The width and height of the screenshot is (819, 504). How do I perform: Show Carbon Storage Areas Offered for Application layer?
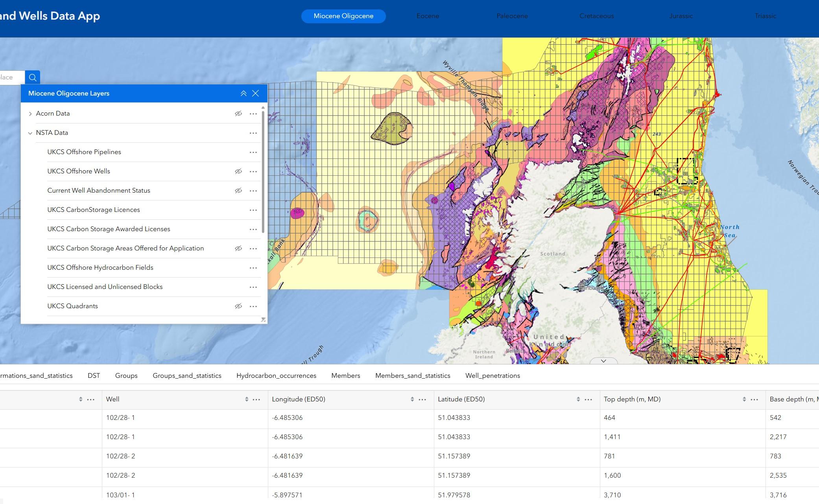pyautogui.click(x=238, y=248)
